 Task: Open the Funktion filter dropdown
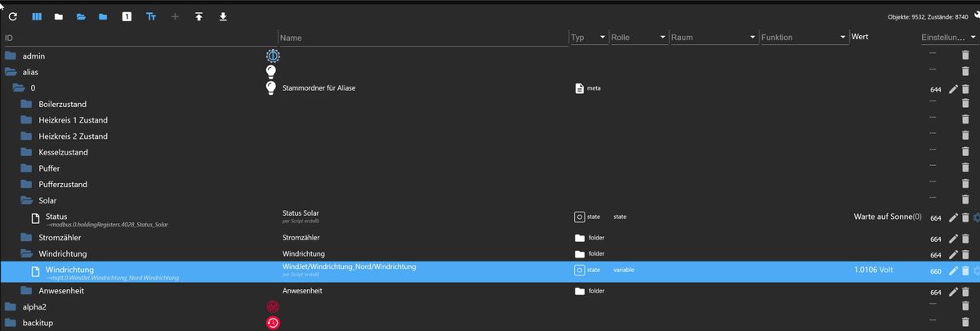click(x=843, y=38)
